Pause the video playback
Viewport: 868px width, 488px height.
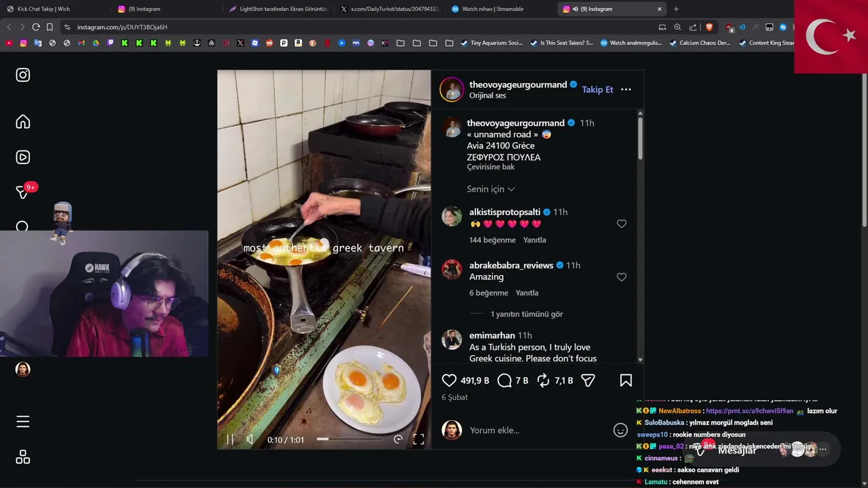click(x=230, y=440)
